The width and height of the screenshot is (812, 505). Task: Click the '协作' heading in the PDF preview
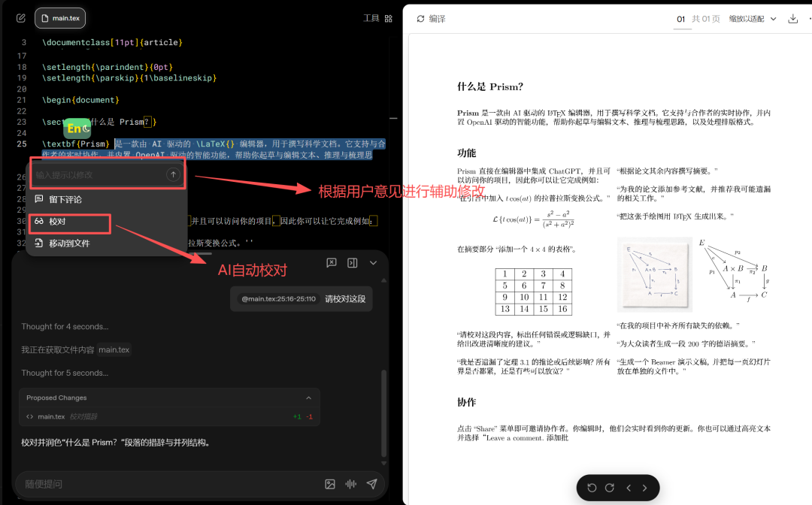pyautogui.click(x=467, y=402)
